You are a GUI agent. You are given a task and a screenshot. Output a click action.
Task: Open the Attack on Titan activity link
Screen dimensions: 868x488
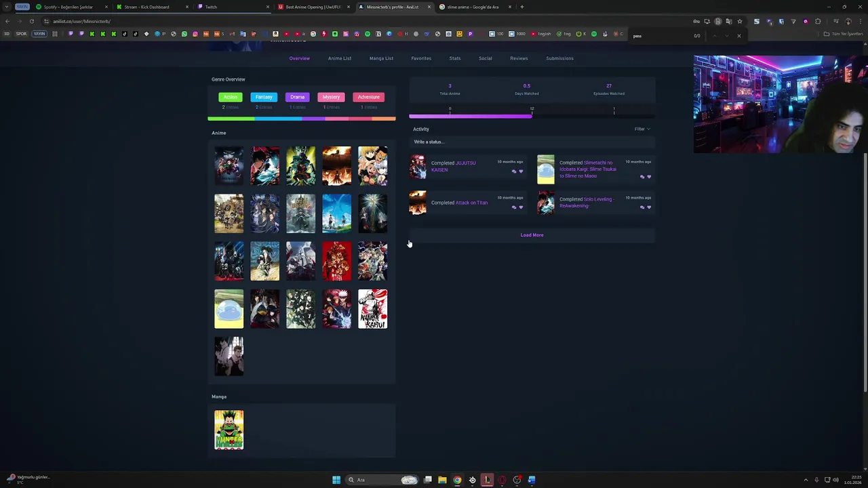472,203
